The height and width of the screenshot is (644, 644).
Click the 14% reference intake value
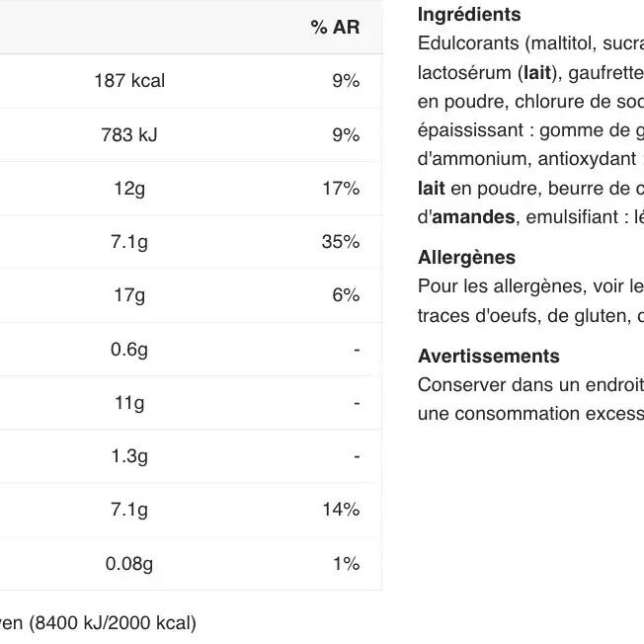point(341,510)
